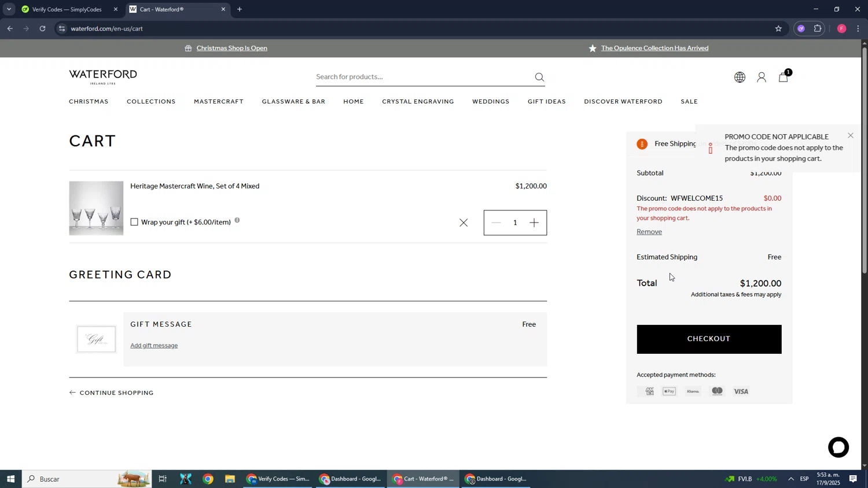Click CONTINUE SHOPPING link
The width and height of the screenshot is (868, 488).
pos(112,393)
